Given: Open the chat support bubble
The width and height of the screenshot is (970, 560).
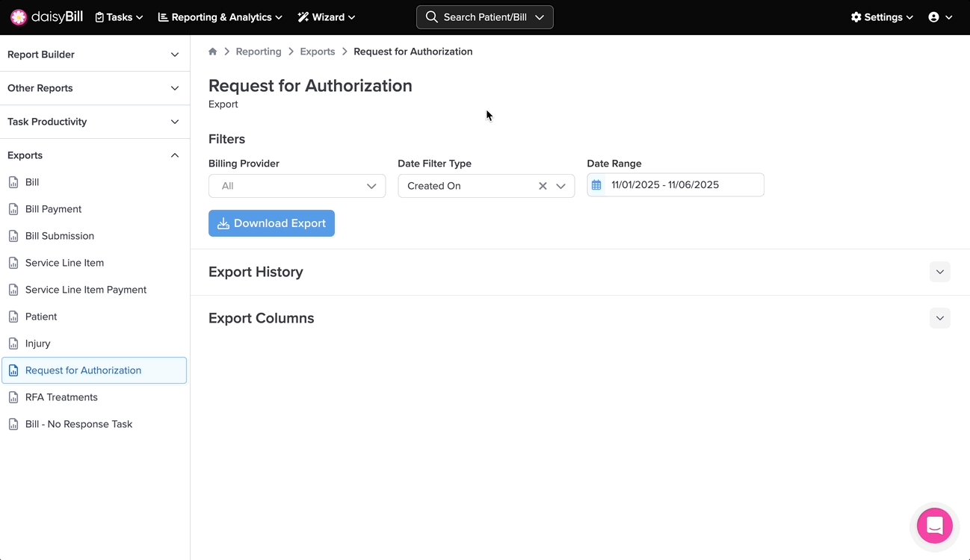Looking at the screenshot, I should pos(934,526).
